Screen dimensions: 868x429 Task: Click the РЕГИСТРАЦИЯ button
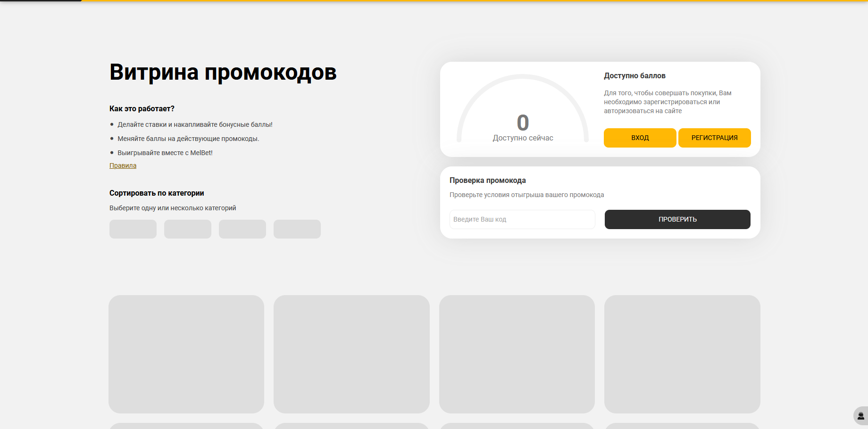[714, 138]
